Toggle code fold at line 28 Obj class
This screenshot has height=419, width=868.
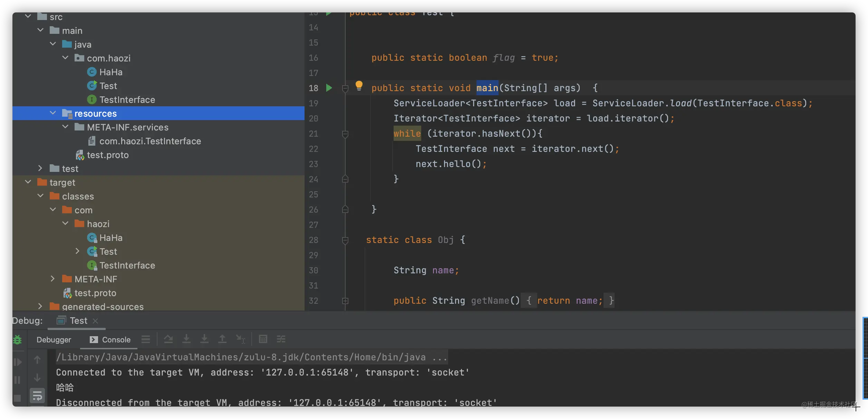click(345, 240)
